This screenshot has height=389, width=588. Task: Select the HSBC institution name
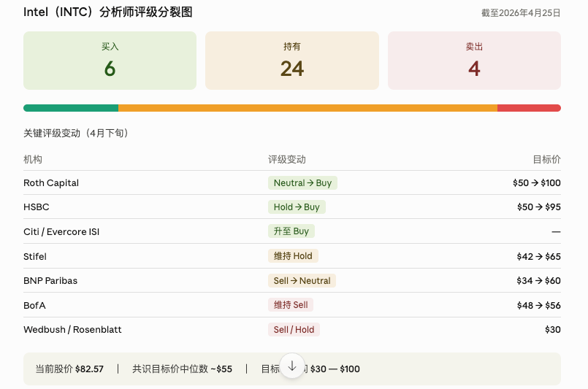[x=37, y=207]
